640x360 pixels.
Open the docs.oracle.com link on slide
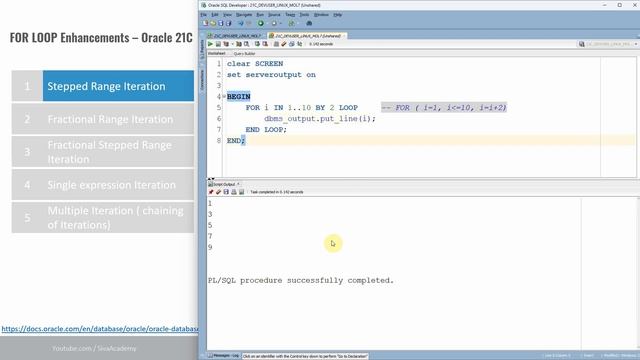100,329
